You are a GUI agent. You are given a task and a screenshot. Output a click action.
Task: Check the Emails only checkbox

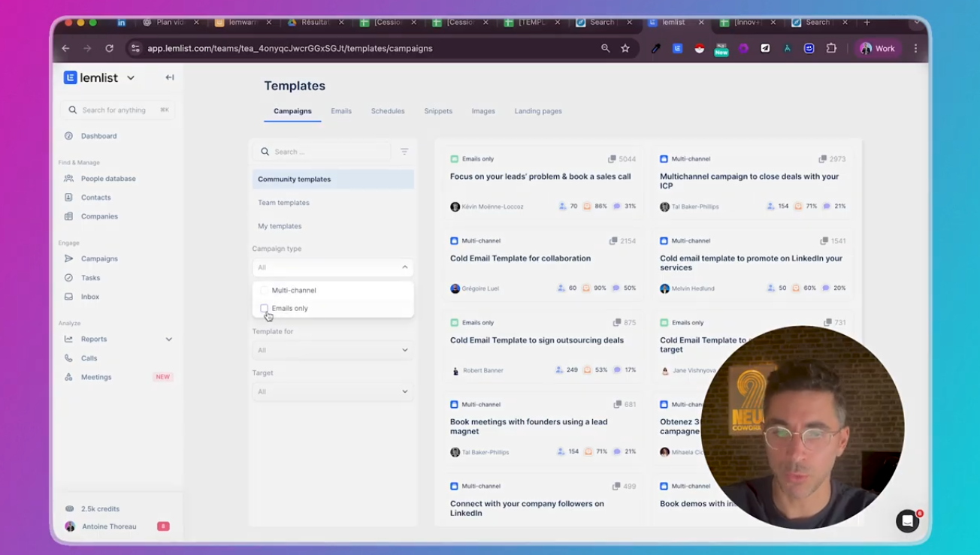[x=264, y=308]
